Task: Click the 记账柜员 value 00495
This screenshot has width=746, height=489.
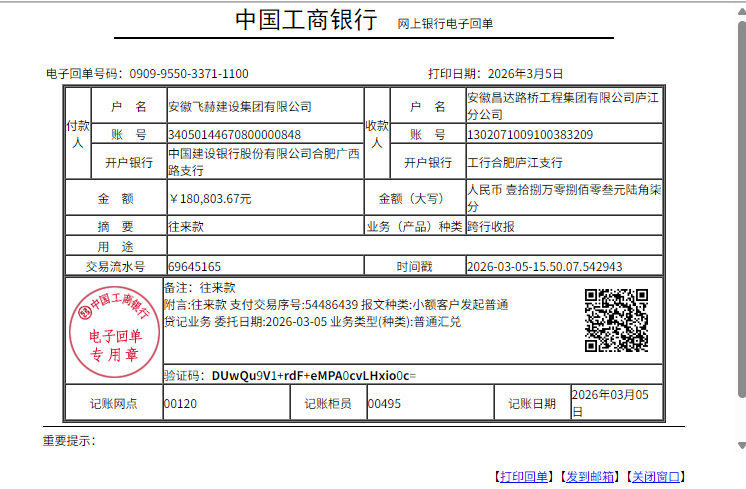Action: (x=384, y=404)
